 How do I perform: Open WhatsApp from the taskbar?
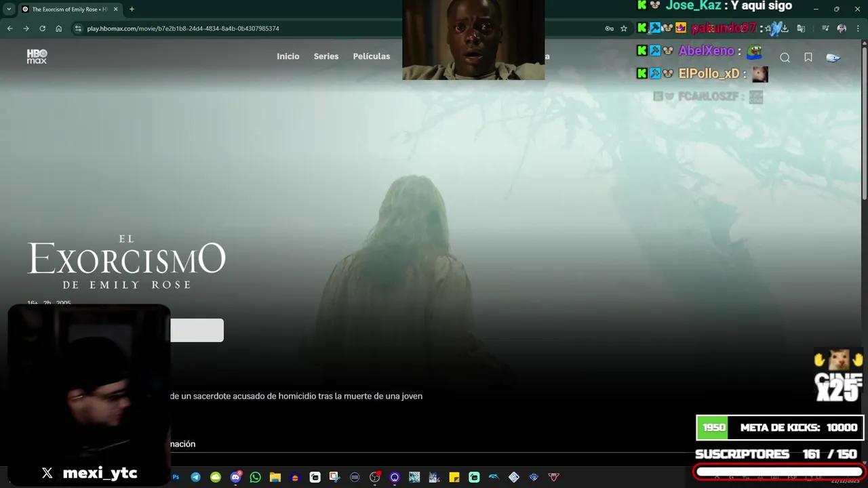click(255, 477)
